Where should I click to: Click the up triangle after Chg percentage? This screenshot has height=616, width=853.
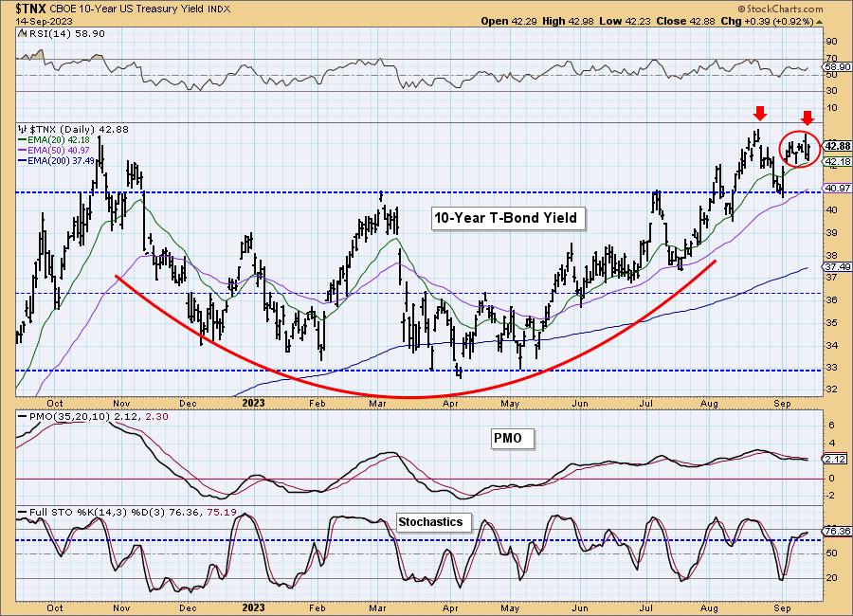tap(819, 22)
